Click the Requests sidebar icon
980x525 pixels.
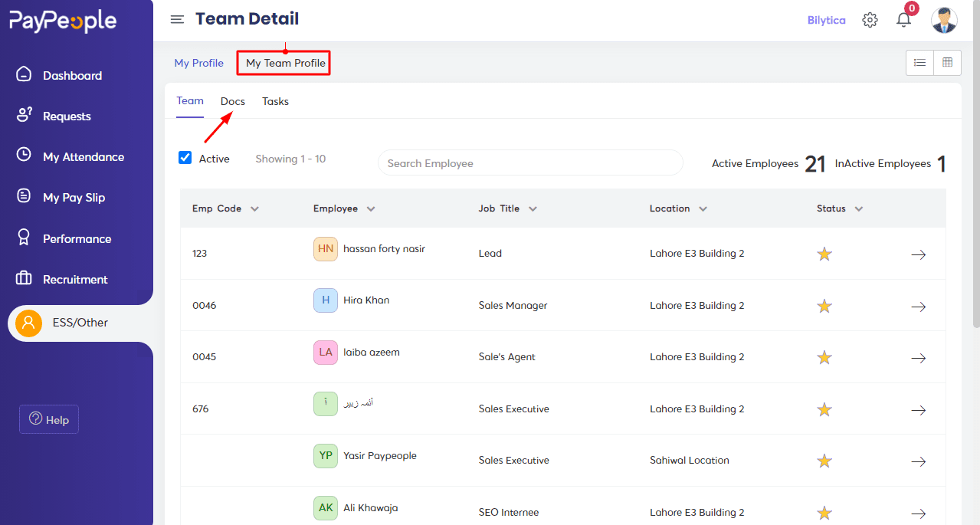tap(25, 115)
